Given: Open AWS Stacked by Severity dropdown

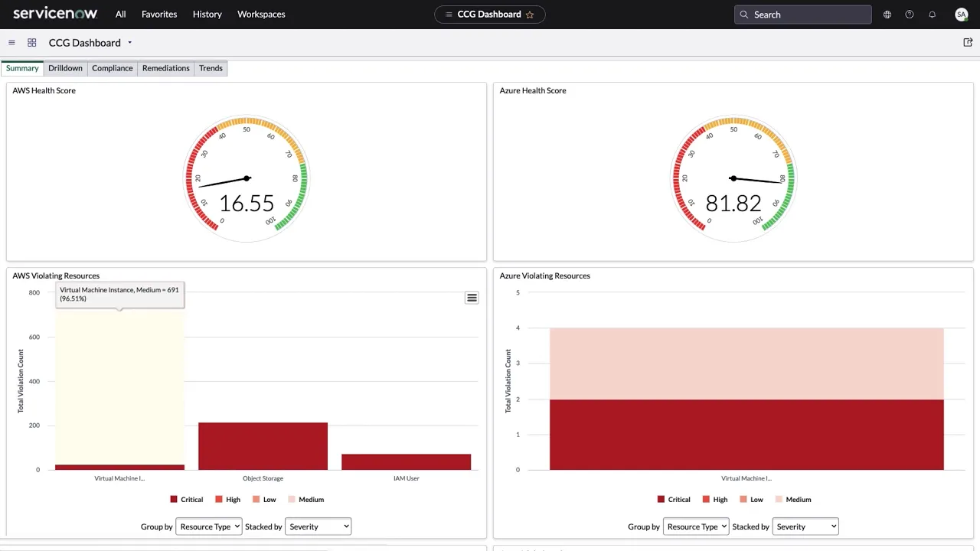Looking at the screenshot, I should click(x=318, y=527).
